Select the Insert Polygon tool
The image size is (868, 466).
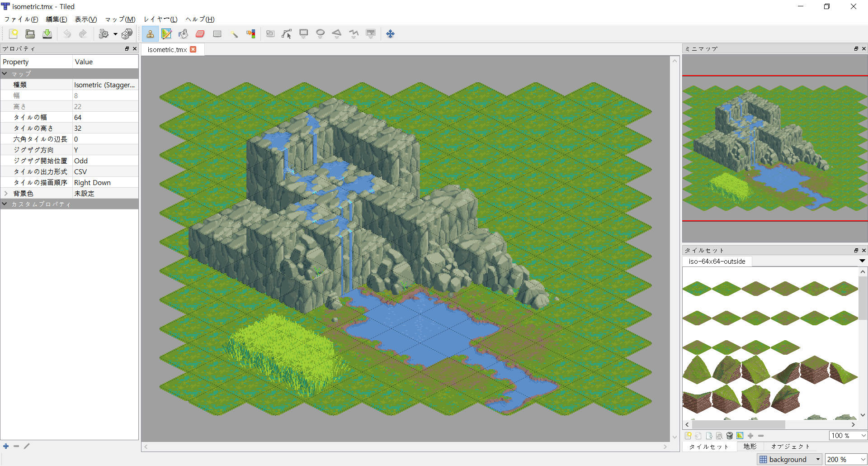(x=337, y=34)
